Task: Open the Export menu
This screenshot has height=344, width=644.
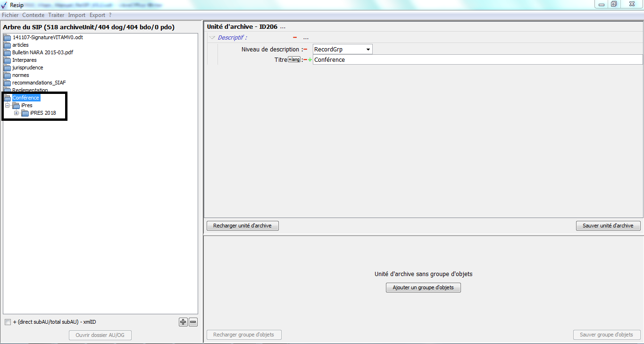Action: 97,15
